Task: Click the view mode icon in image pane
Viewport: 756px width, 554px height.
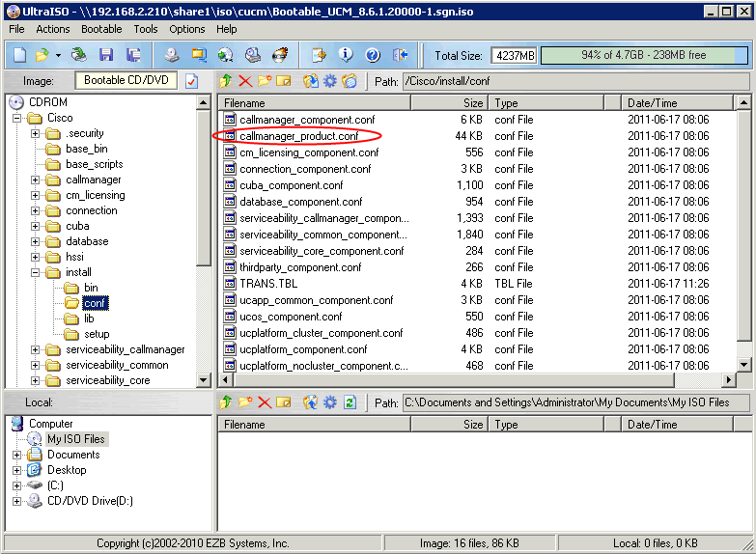Action: [x=350, y=81]
